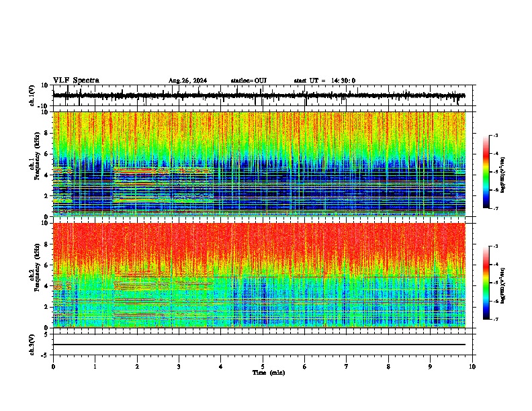Image resolution: width=532 pixels, height=411 pixels.
Task: Click the ch.2 Frequency (kHz) axis label
Action: point(35,267)
